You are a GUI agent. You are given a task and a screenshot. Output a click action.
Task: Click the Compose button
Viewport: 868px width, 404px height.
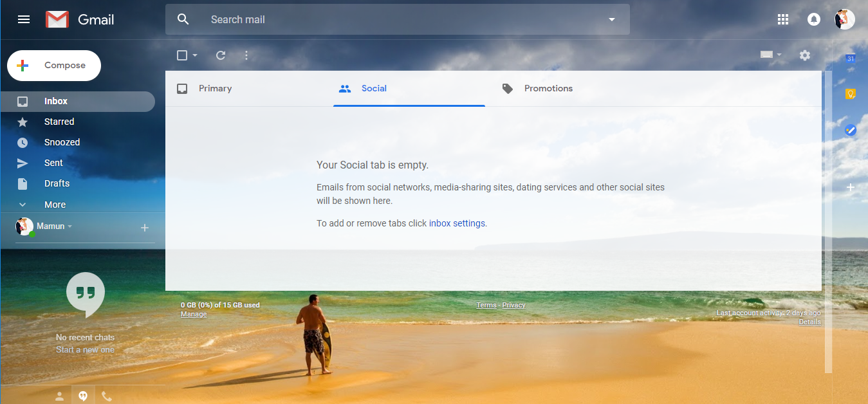pyautogui.click(x=53, y=65)
